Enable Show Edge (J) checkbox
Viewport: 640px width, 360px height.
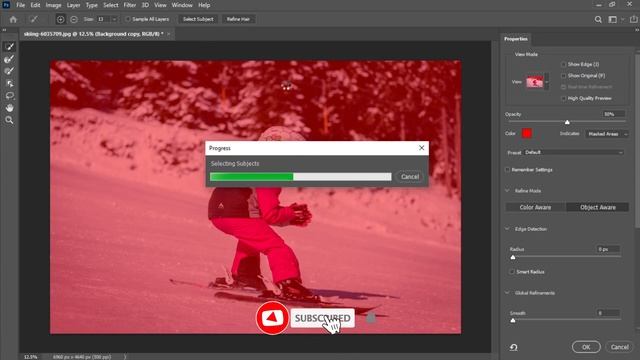pyautogui.click(x=563, y=64)
